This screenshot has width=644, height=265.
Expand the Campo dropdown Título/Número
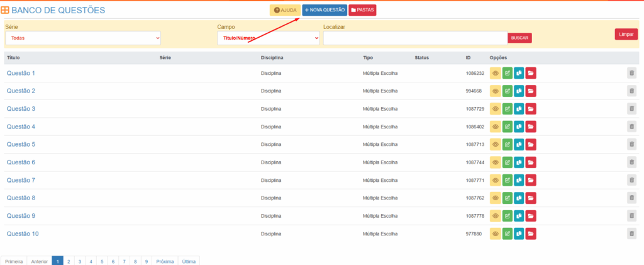tap(268, 38)
